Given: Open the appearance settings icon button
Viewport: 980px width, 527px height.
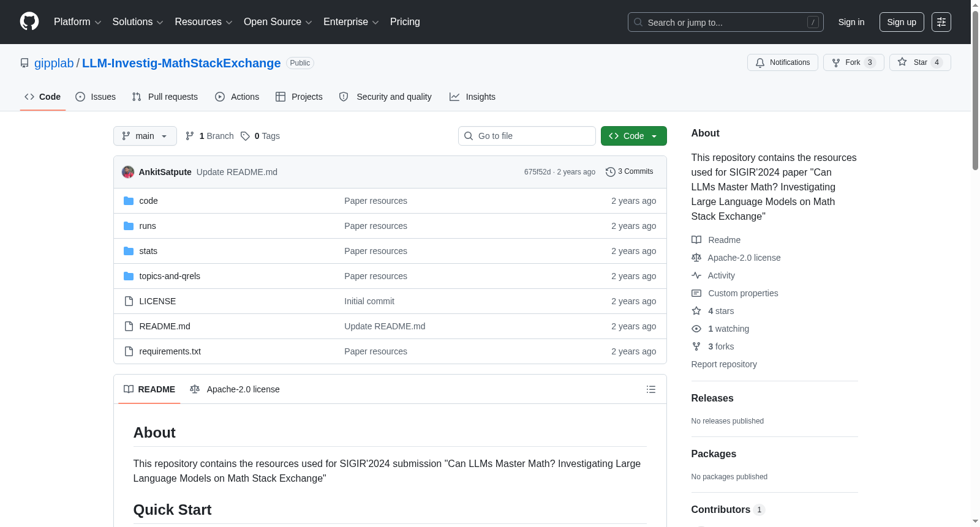Looking at the screenshot, I should point(941,22).
